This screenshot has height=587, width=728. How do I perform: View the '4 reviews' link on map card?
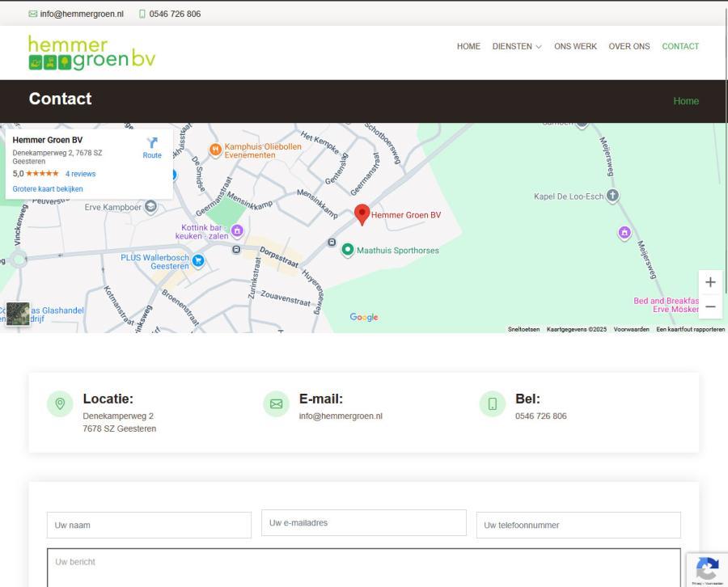point(79,173)
